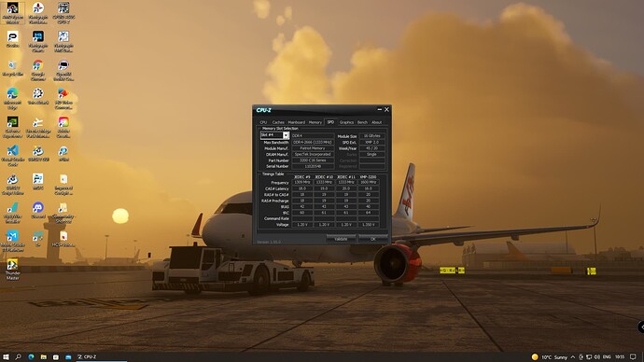Select the gear-shaped desktop shortcut beside Microsoft Edge
The height and width of the screenshot is (362, 644).
37,96
